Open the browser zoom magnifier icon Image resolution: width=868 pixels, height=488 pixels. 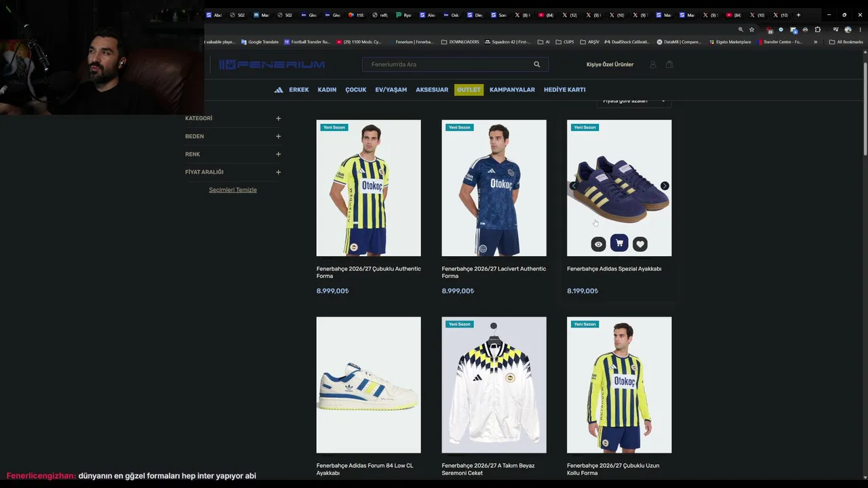point(741,30)
